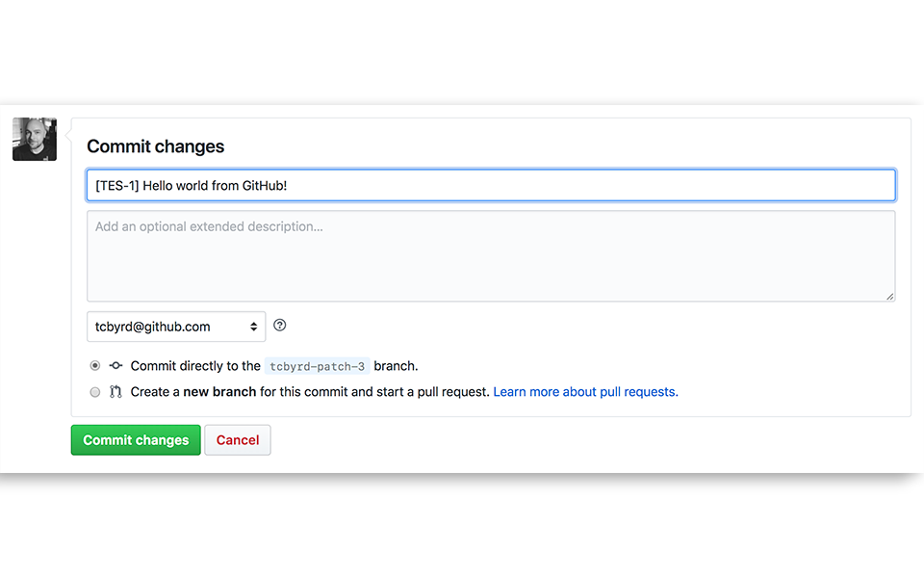
Task: Open the question mark help tooltip
Action: coord(279,326)
